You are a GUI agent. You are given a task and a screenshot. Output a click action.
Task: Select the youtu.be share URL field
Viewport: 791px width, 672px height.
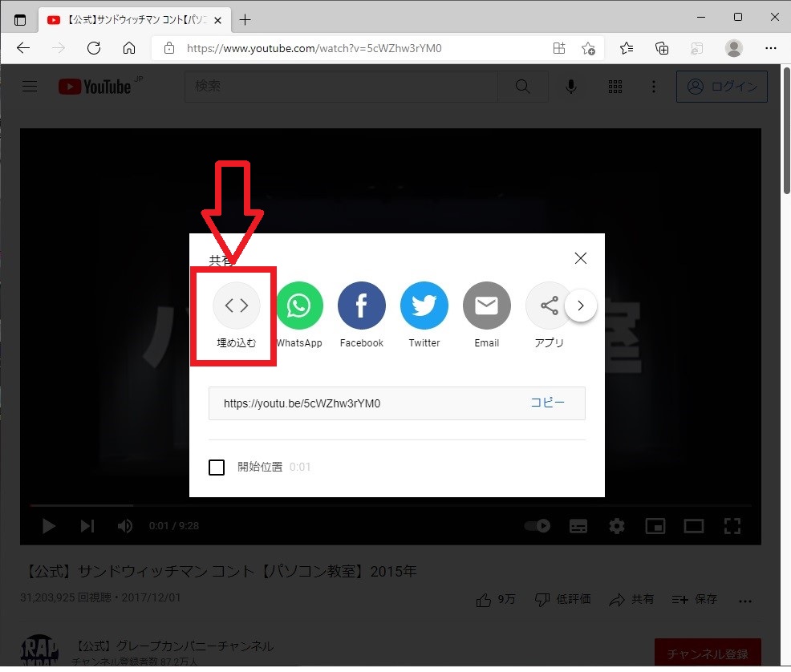(397, 403)
